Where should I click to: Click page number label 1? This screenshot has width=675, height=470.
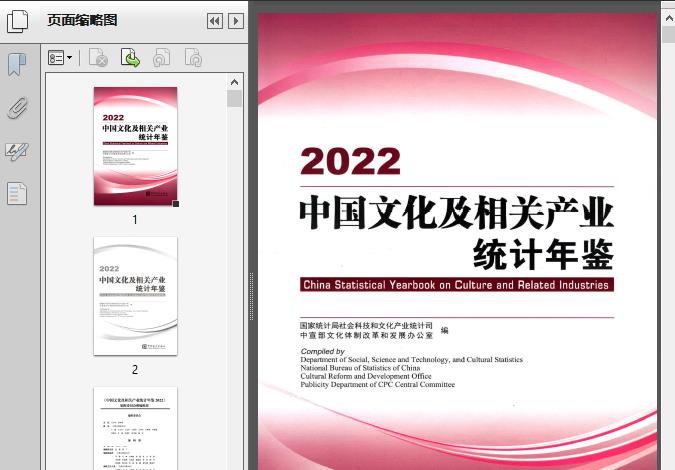point(135,220)
